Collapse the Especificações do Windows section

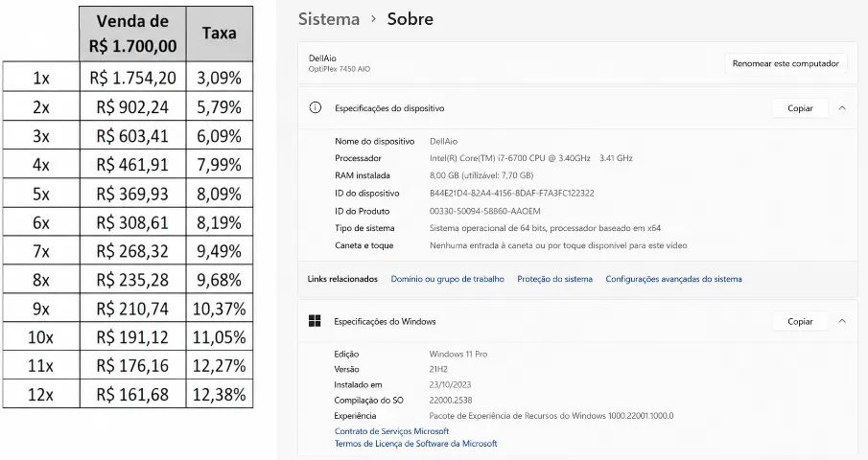click(842, 321)
